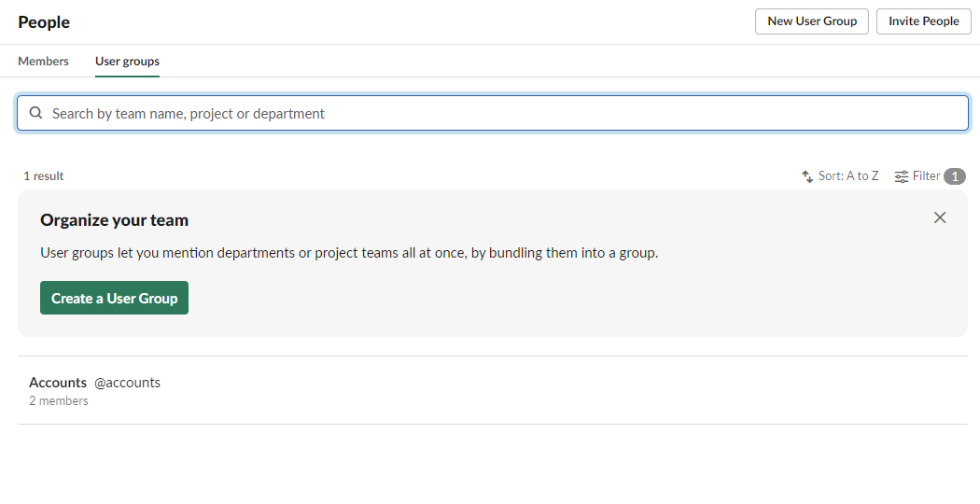The width and height of the screenshot is (980, 504).
Task: Dismiss the Organize your team banner
Action: tap(939, 217)
